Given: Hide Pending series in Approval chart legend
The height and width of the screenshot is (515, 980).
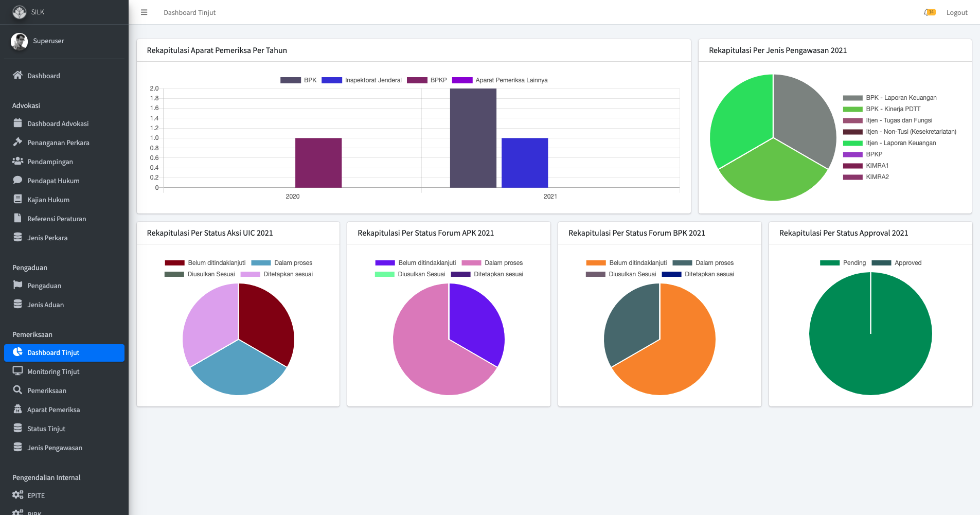Looking at the screenshot, I should (x=843, y=263).
